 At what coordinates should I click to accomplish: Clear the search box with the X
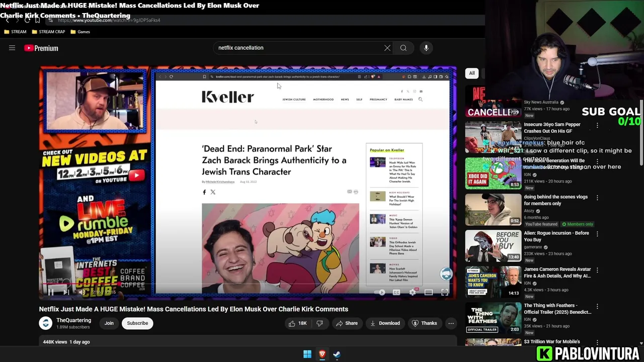tap(387, 48)
